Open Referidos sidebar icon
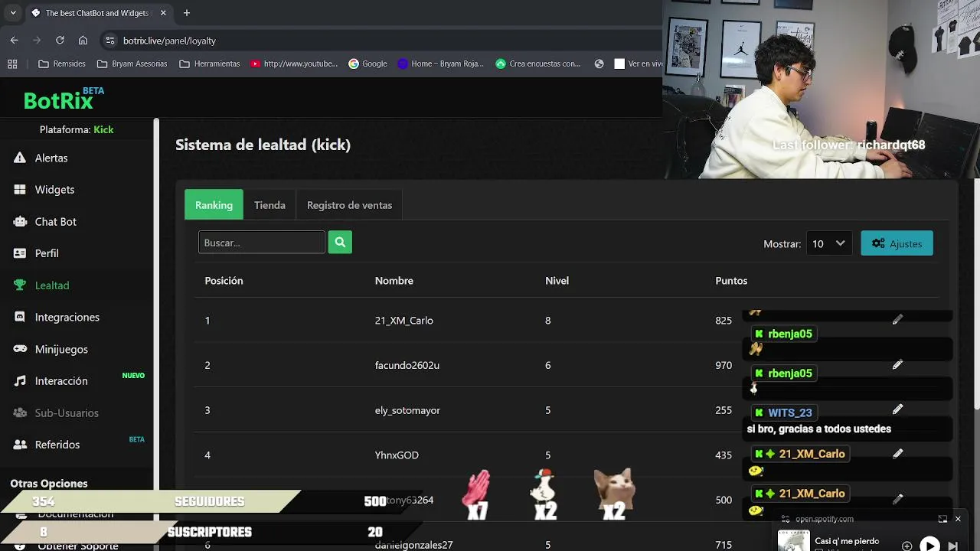 (21, 444)
